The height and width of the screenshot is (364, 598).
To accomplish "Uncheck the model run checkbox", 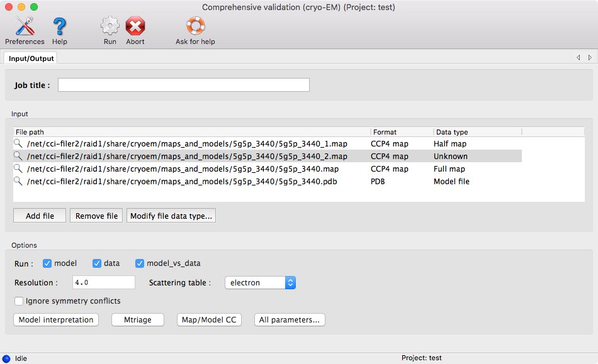I will [x=47, y=263].
